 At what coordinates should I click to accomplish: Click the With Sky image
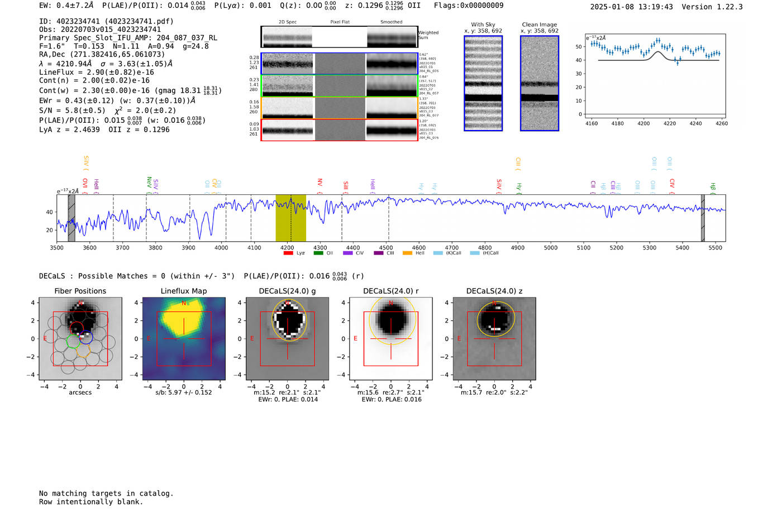point(483,83)
